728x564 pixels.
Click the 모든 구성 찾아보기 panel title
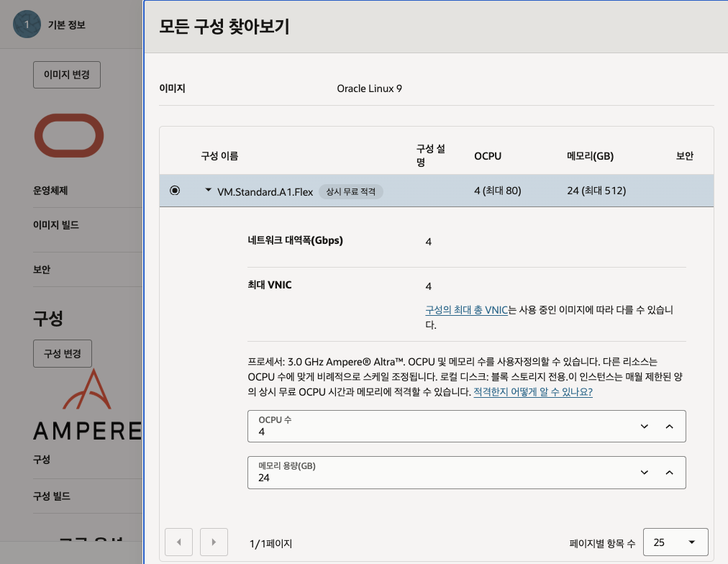pos(224,26)
